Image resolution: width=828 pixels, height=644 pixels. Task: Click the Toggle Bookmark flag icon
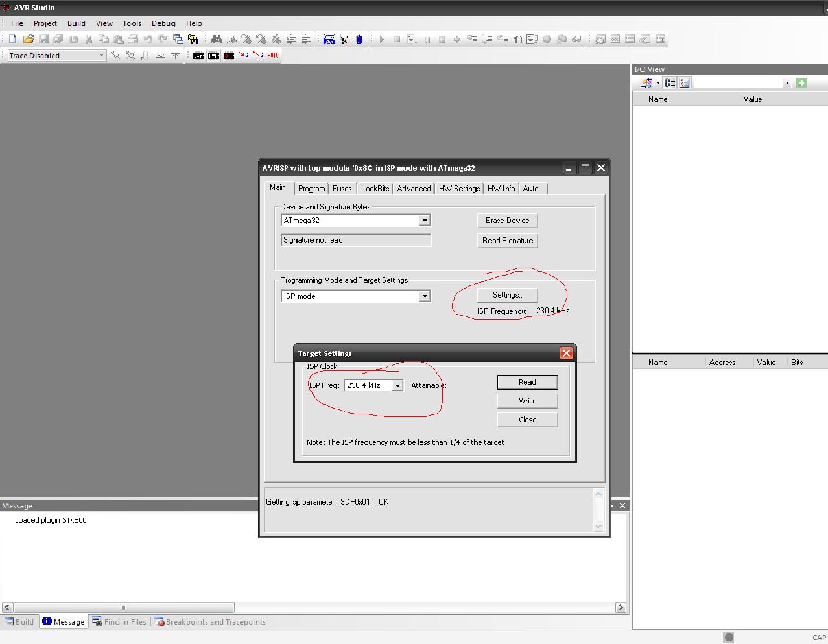click(x=231, y=40)
